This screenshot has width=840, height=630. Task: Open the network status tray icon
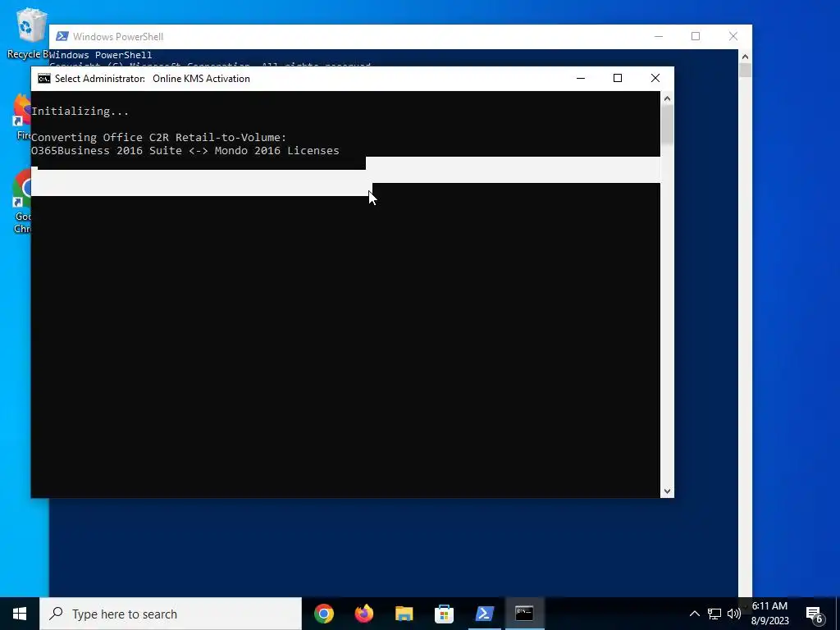714,614
